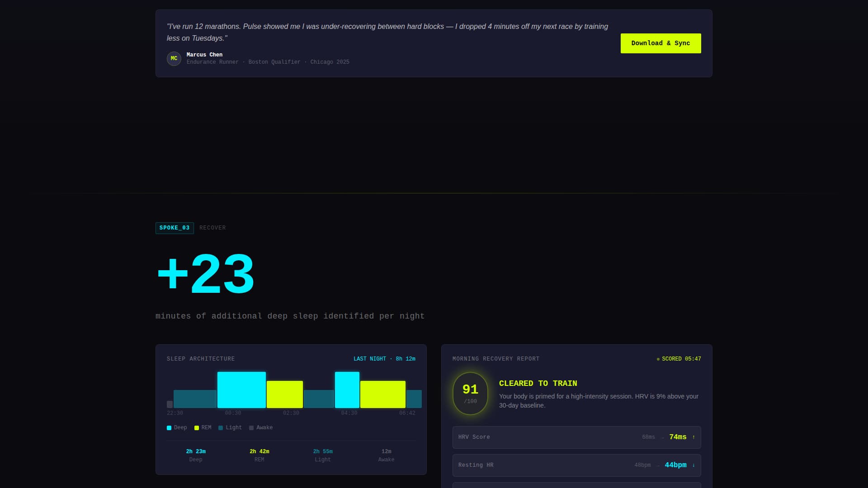Click the MORNING RECOVERY REPORT heading
This screenshot has height=488, width=868.
pos(496,359)
